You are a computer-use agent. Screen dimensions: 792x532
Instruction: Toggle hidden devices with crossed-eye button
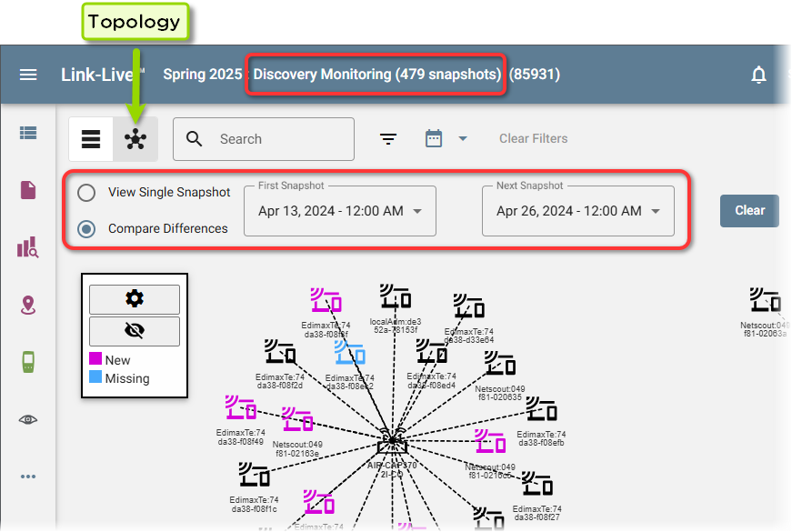(x=135, y=331)
